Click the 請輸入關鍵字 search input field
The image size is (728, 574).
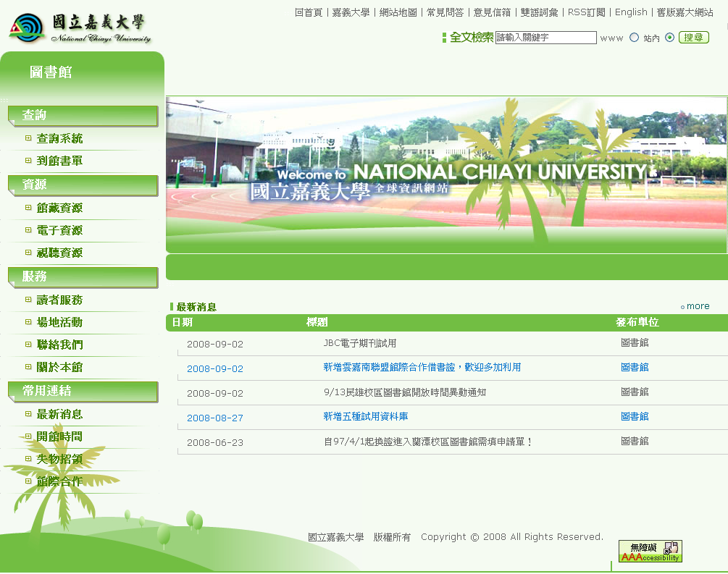click(545, 38)
